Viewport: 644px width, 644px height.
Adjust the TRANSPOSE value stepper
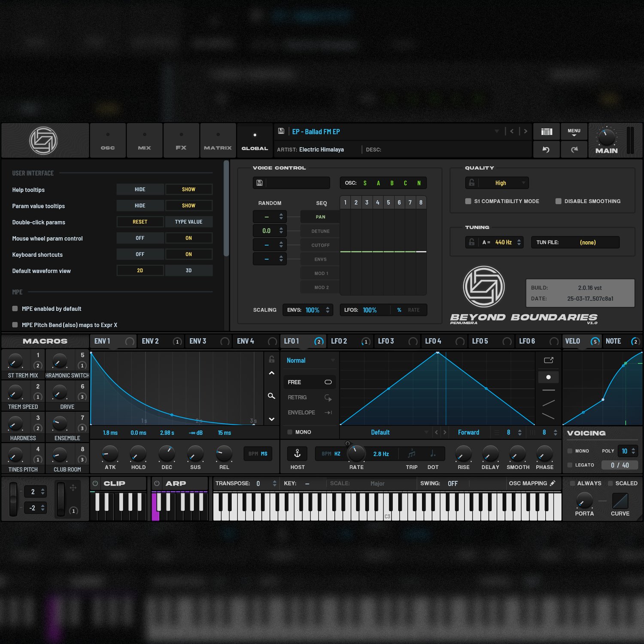point(274,483)
